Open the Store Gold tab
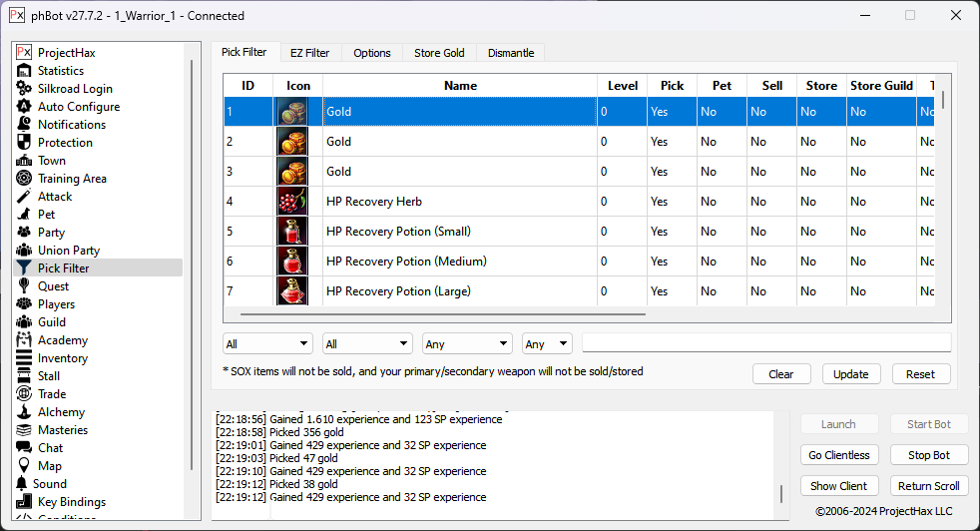 click(439, 53)
